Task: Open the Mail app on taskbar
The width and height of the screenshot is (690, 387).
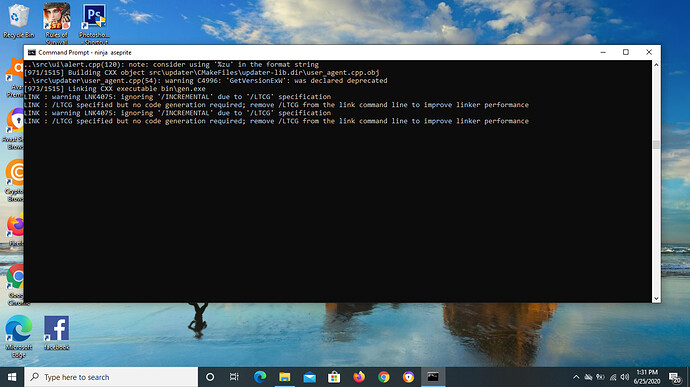Action: (309, 377)
